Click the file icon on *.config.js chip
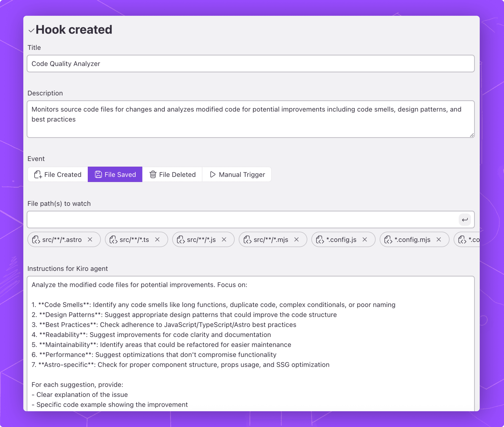This screenshot has height=427, width=504. point(320,240)
